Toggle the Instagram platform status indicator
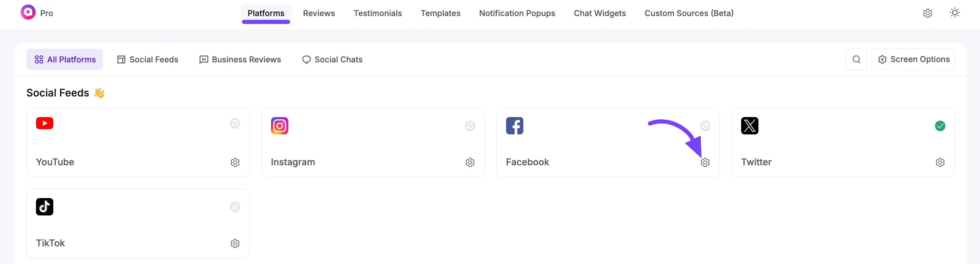Screen dimensions: 980x264 [x=470, y=126]
